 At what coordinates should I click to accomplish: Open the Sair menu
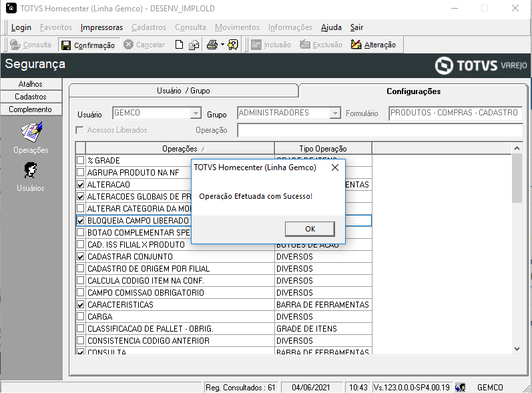tap(356, 27)
